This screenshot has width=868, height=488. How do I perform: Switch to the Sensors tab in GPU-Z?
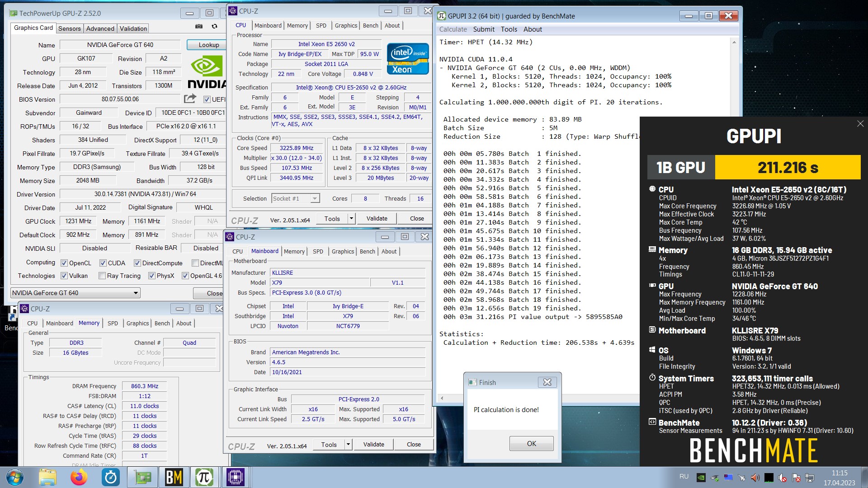coord(70,28)
